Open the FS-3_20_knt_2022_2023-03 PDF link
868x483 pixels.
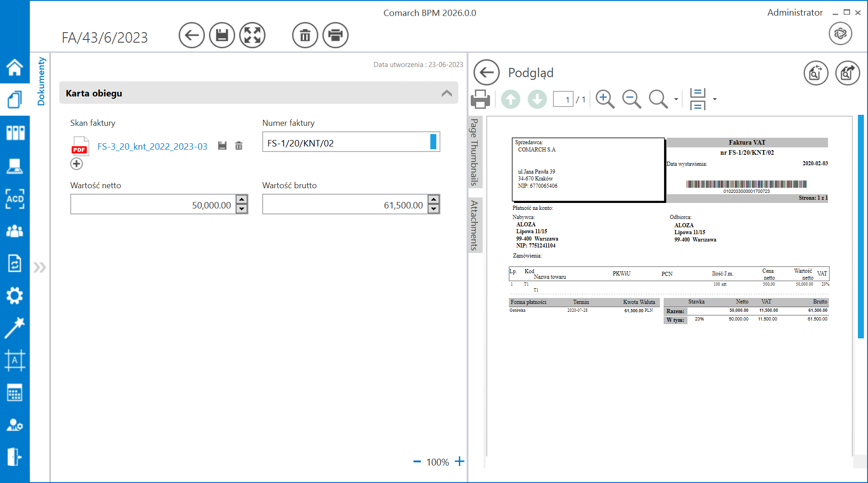[152, 146]
